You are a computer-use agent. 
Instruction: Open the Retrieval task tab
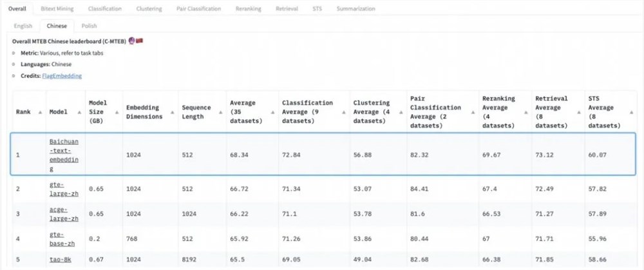(287, 8)
